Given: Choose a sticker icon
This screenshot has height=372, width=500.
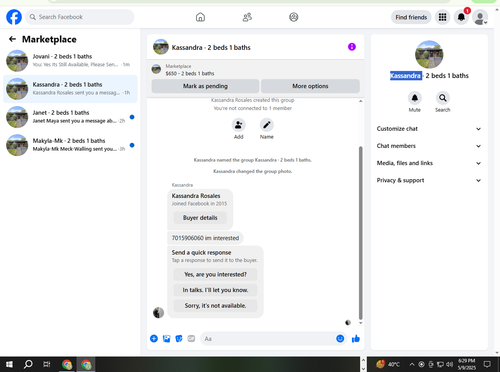Looking at the screenshot, I should tap(179, 339).
